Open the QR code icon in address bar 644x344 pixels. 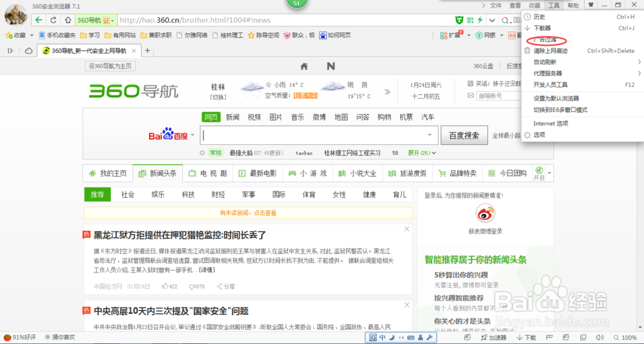470,20
